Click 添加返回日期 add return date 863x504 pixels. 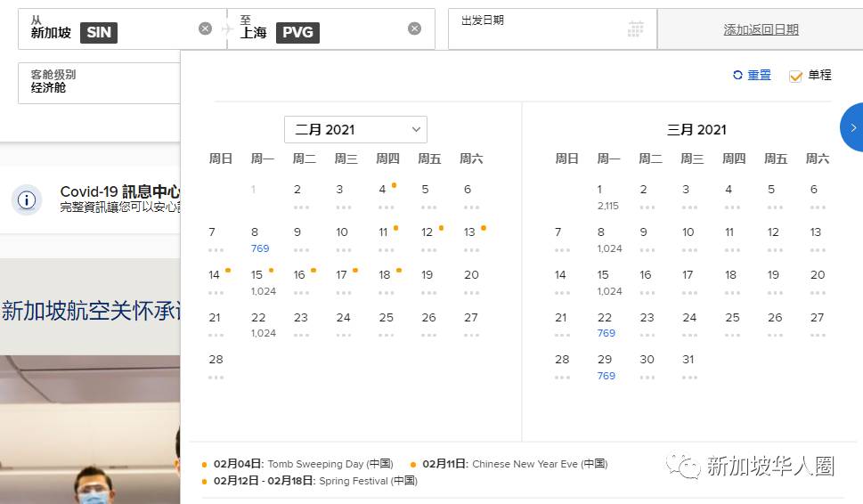coord(761,29)
